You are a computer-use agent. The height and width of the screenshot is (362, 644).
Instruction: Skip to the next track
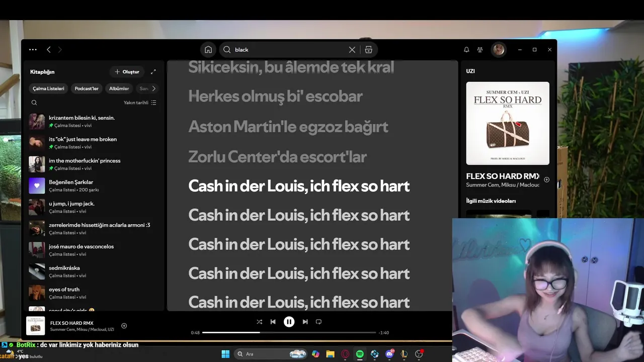tap(305, 322)
